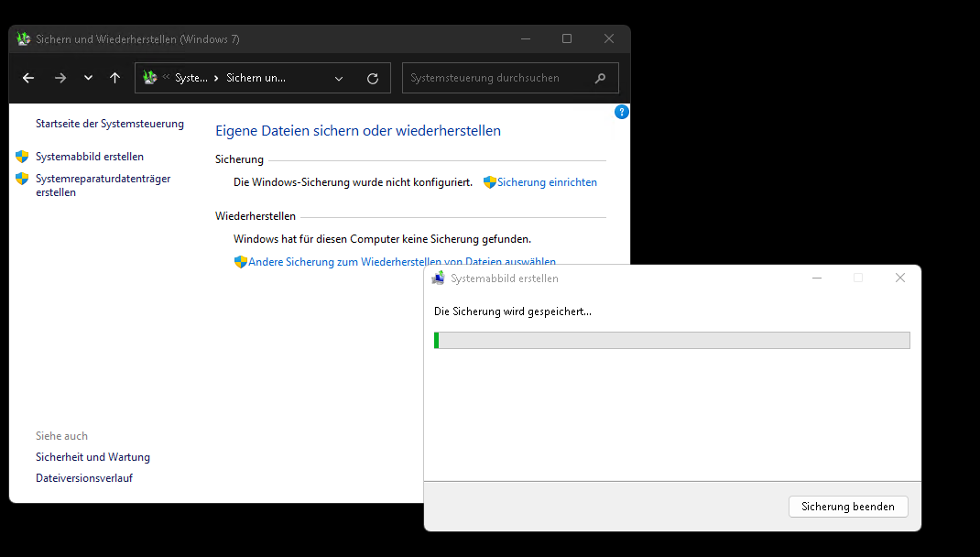
Task: Select the Syste... breadcrumb segment
Action: 191,78
